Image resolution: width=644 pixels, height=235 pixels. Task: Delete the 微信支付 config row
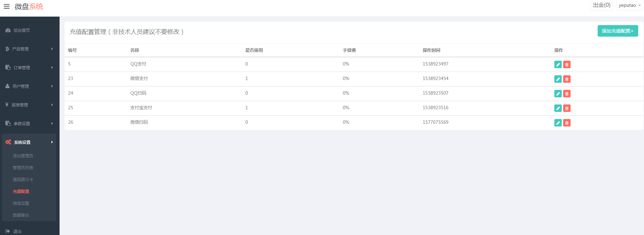567,79
